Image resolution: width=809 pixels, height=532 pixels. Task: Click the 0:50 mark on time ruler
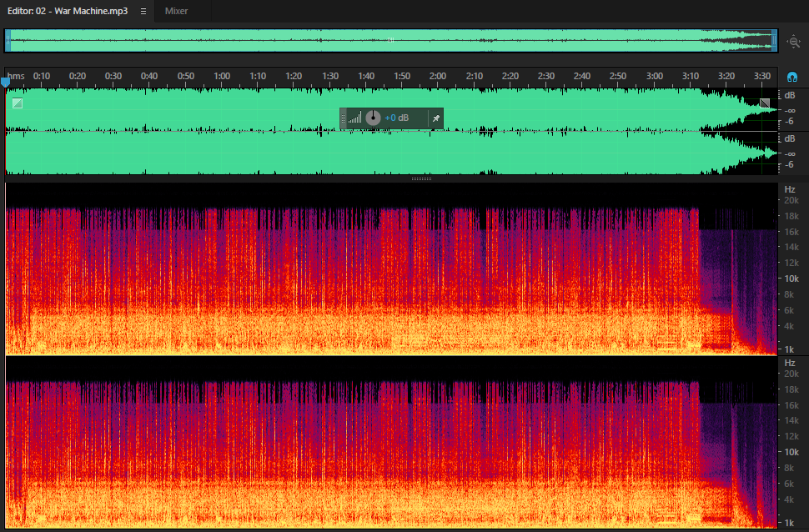pos(186,76)
